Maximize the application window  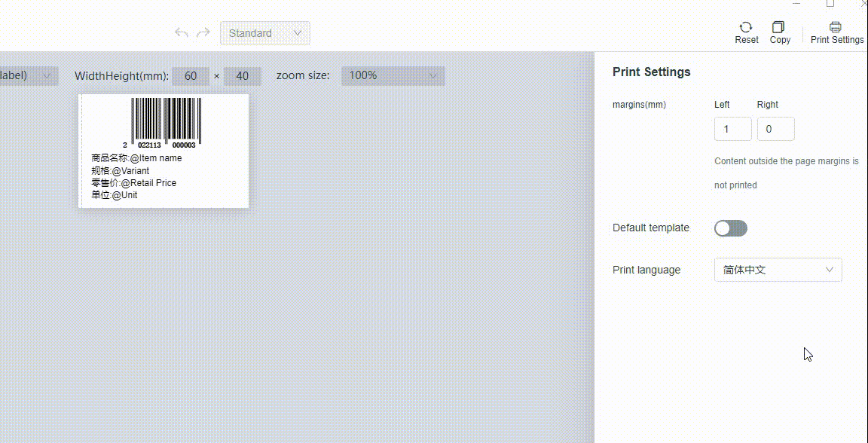pyautogui.click(x=830, y=4)
